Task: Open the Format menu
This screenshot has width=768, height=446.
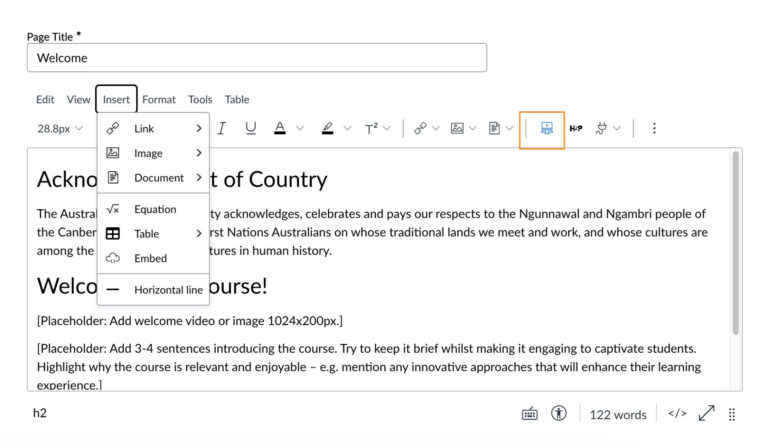Action: point(159,99)
